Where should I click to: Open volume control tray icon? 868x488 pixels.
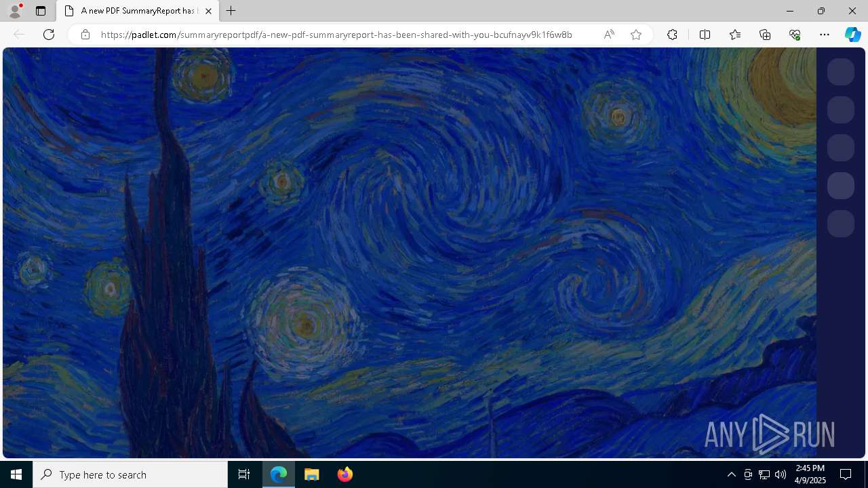coord(781,474)
